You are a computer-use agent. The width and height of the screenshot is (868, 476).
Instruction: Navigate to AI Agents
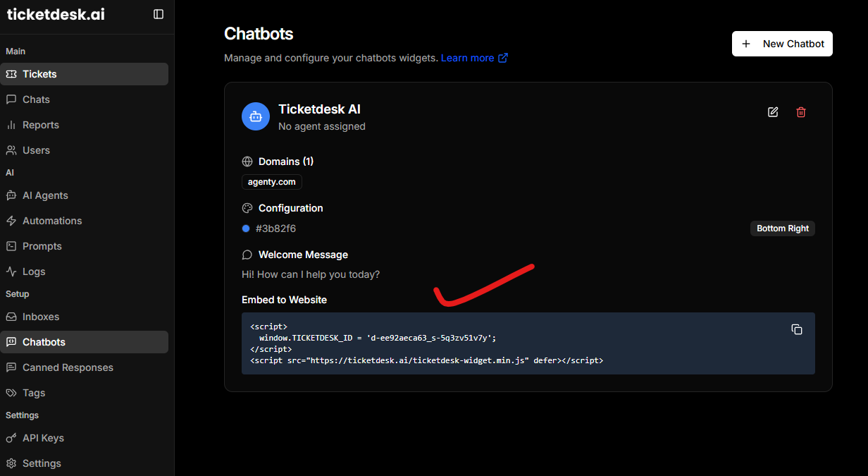tap(45, 195)
